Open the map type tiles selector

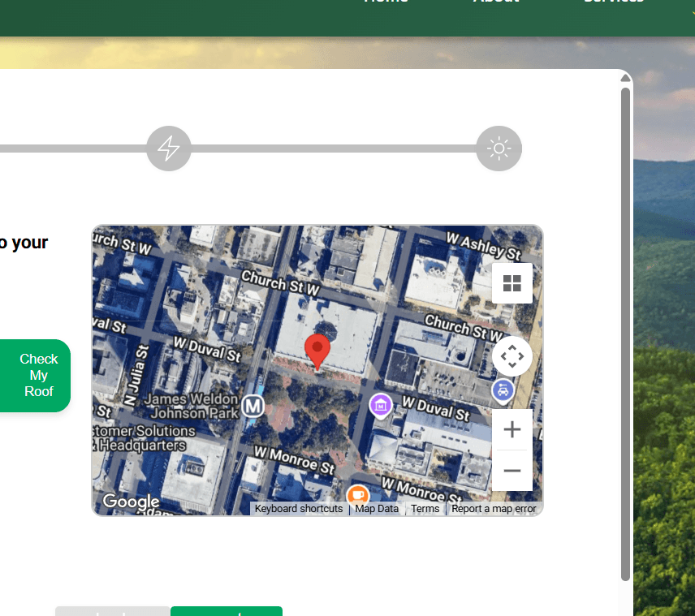pos(512,282)
